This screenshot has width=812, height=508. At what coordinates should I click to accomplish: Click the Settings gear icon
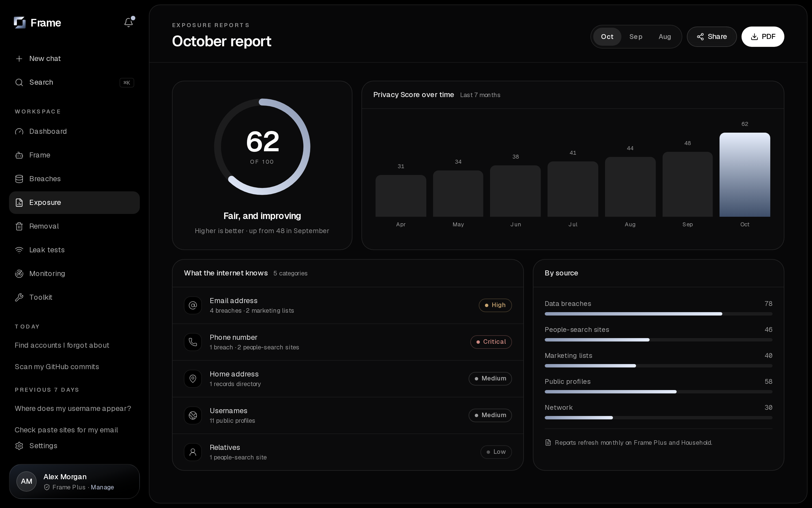point(19,446)
